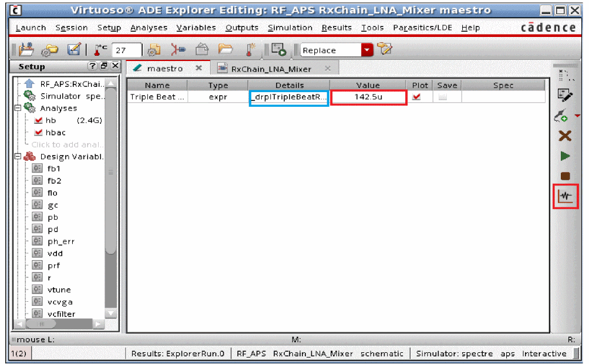The height and width of the screenshot is (364, 589).
Task: Delete output with the X icon
Action: [565, 136]
